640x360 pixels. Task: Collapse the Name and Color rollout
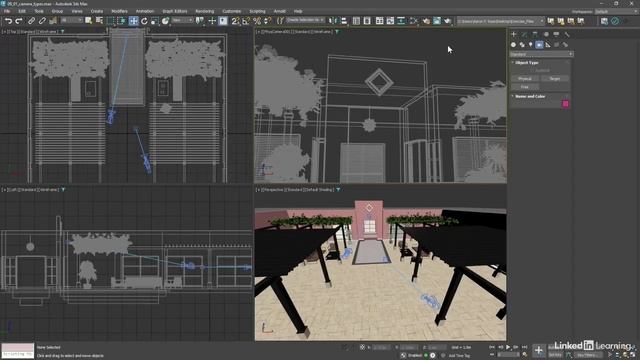[x=530, y=96]
